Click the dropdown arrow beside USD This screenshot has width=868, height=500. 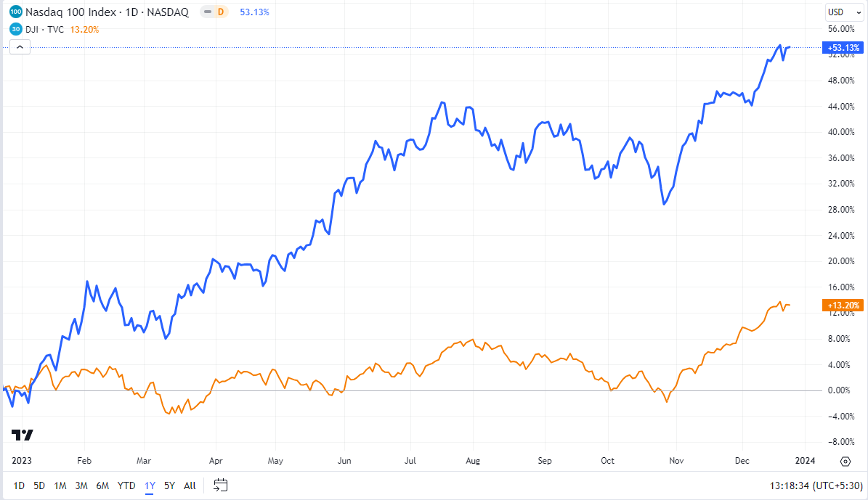pyautogui.click(x=859, y=11)
